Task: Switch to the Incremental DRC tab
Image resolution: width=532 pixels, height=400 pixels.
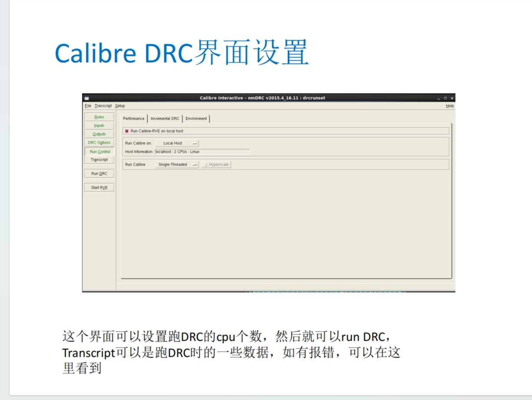Action: coord(165,119)
